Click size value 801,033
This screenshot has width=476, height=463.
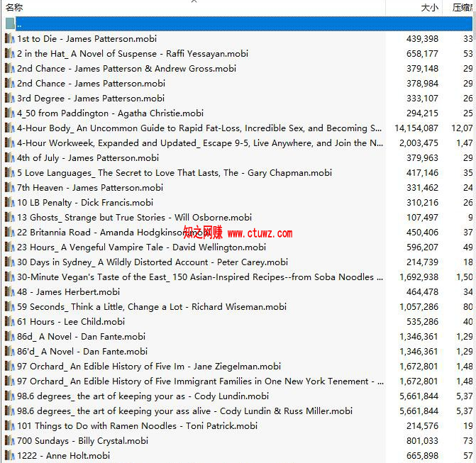click(x=423, y=440)
